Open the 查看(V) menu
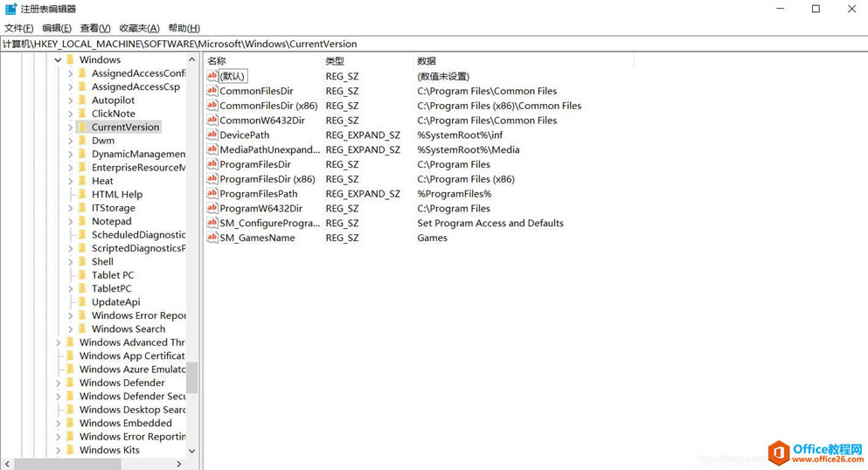 (95, 28)
